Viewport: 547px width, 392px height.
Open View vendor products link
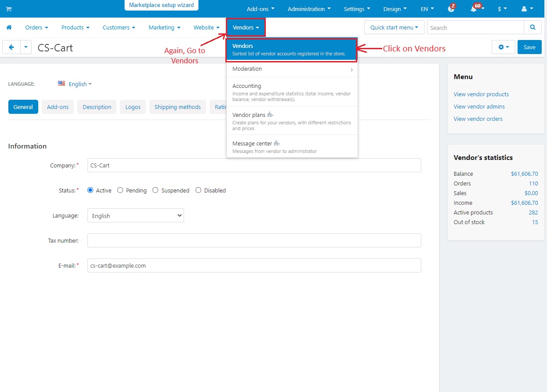point(481,94)
